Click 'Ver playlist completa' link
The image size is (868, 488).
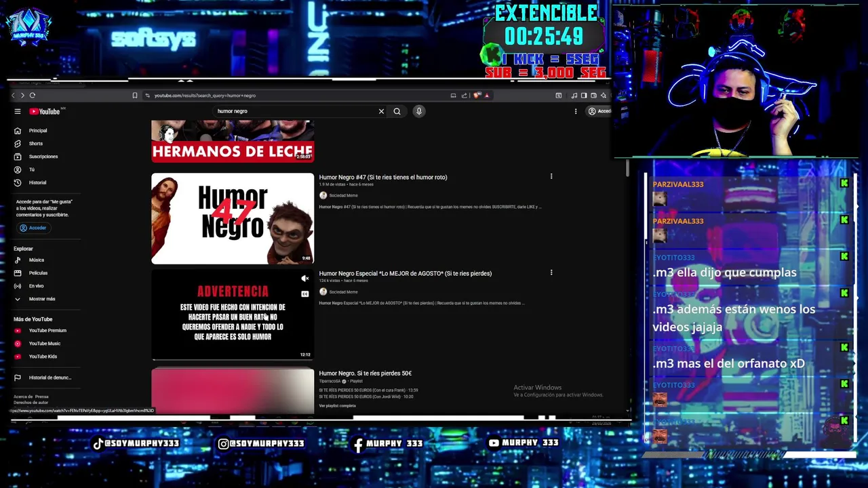click(338, 406)
